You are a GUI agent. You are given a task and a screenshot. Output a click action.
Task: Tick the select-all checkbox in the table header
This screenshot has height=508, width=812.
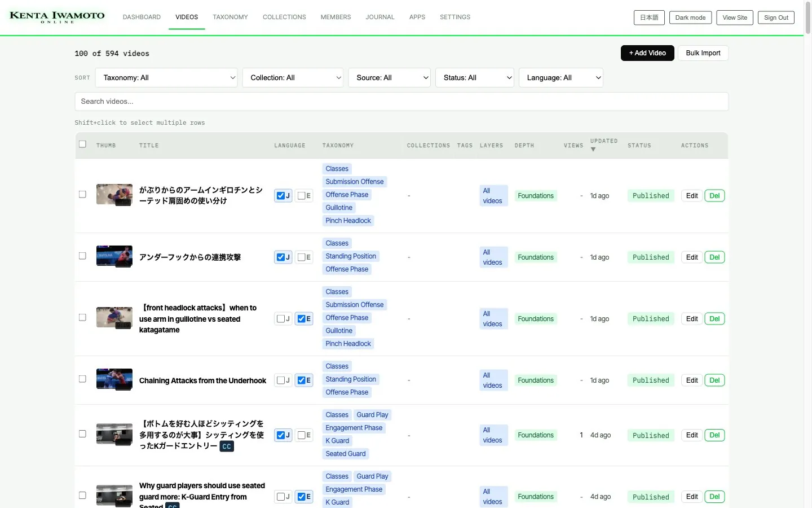click(82, 144)
